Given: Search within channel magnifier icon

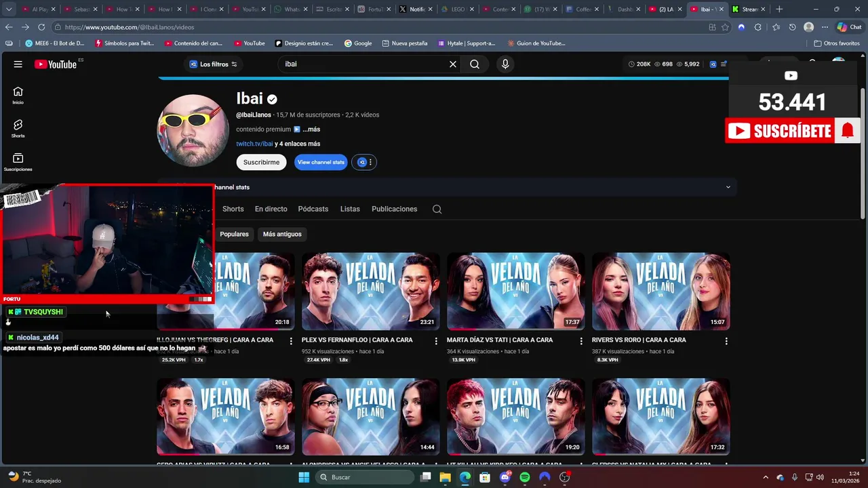Looking at the screenshot, I should 437,209.
